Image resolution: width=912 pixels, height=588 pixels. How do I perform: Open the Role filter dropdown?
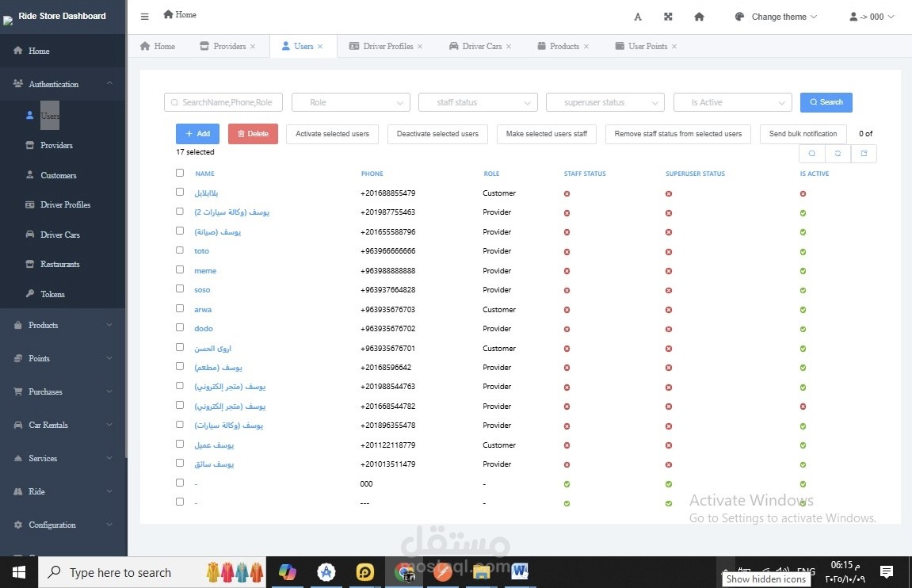point(351,102)
